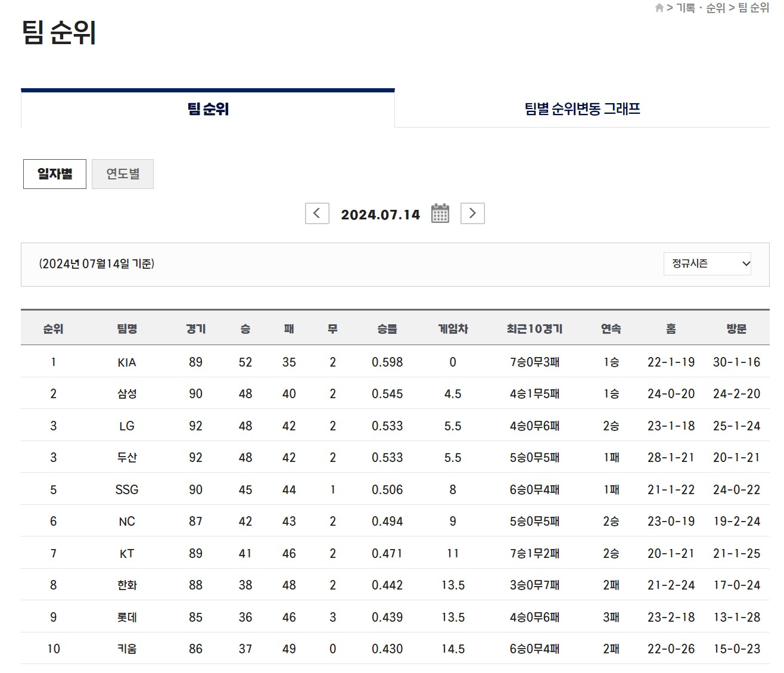Select the 팀 순위 tab
This screenshot has height=673, width=784.
pyautogui.click(x=208, y=108)
